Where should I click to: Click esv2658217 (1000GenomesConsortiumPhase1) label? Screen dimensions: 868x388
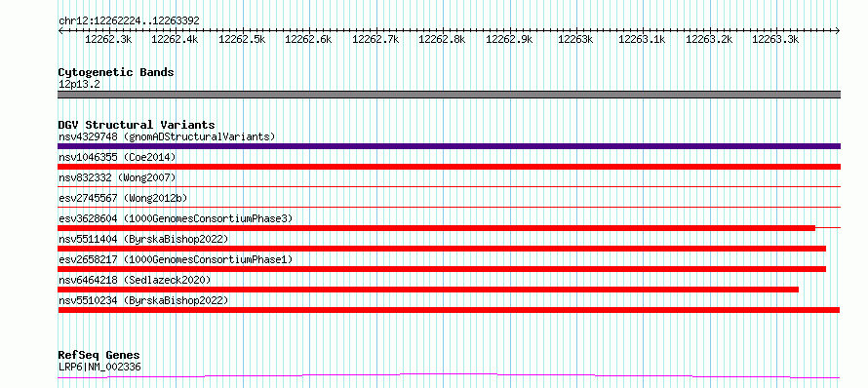tap(176, 259)
